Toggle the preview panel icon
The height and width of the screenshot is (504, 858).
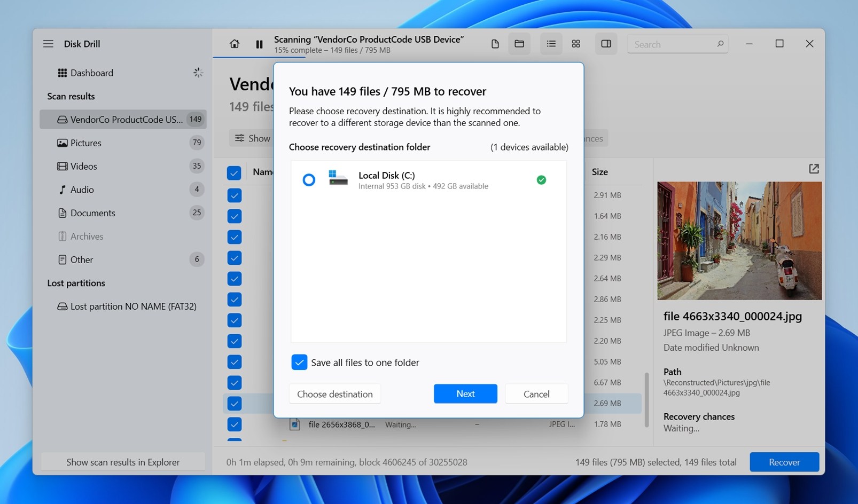tap(606, 44)
